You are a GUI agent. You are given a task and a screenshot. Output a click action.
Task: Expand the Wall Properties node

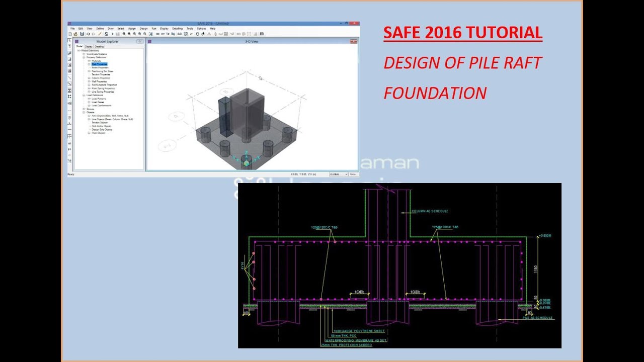coord(89,81)
